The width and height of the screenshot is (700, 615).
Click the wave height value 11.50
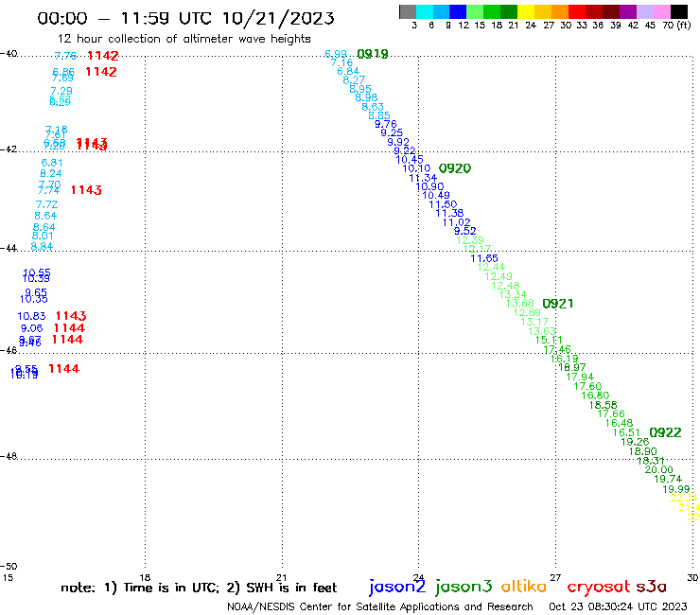pos(443,204)
